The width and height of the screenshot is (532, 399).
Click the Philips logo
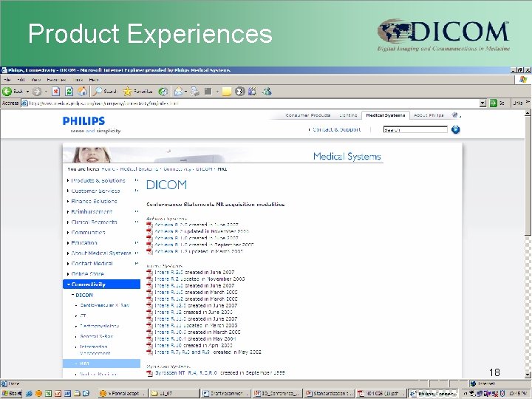pyautogui.click(x=83, y=120)
